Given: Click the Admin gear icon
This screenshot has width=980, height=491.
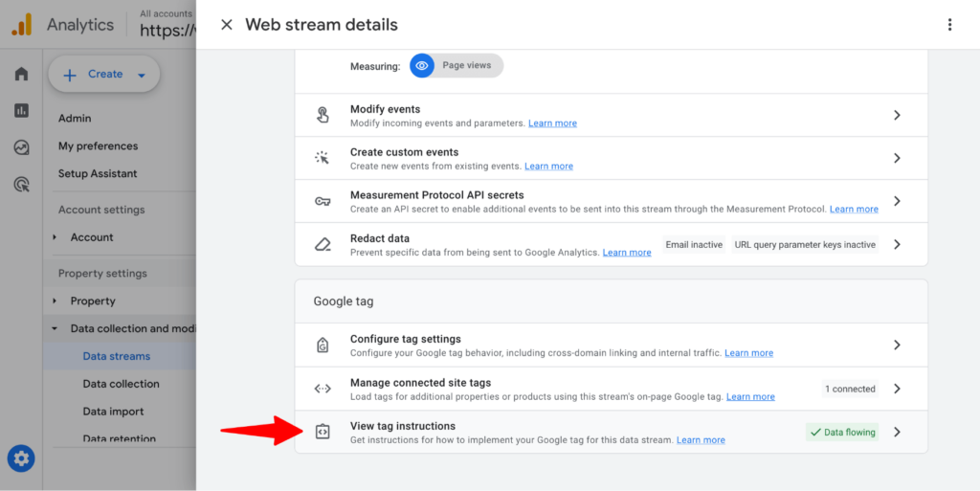Looking at the screenshot, I should tap(21, 458).
